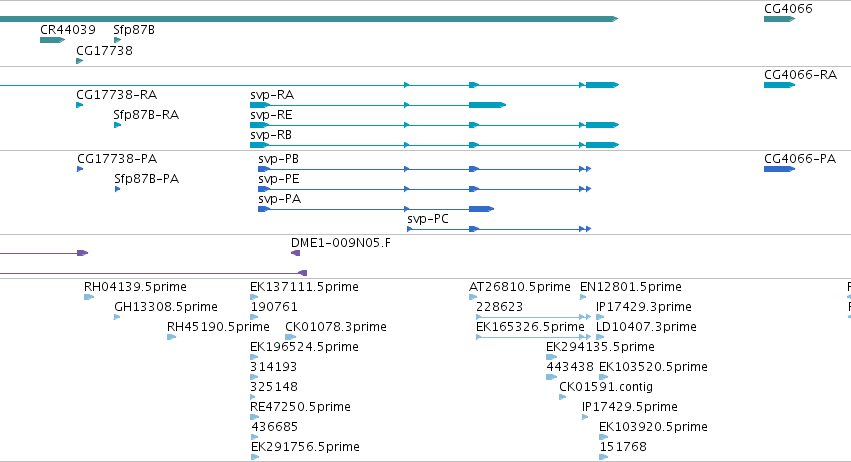Click the RH45190.5prime EST label
Screen dimensions: 851x462
[218, 327]
